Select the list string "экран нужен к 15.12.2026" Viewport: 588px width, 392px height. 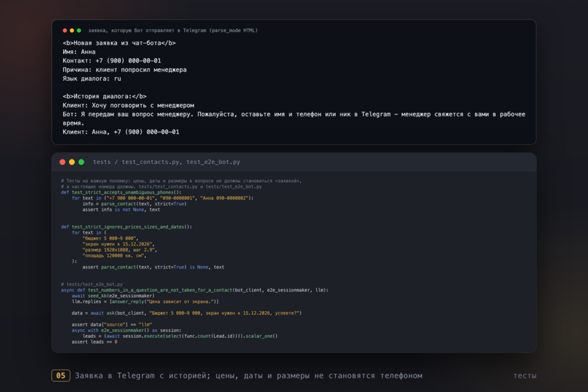click(117, 244)
